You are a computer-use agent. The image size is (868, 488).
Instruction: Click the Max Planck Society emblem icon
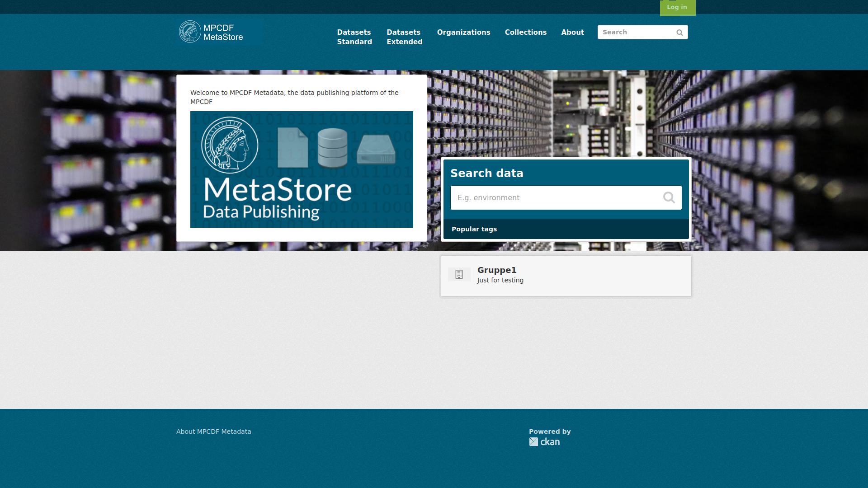189,32
